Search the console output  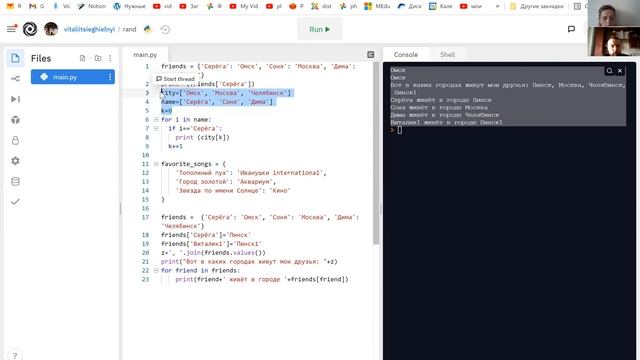click(609, 71)
